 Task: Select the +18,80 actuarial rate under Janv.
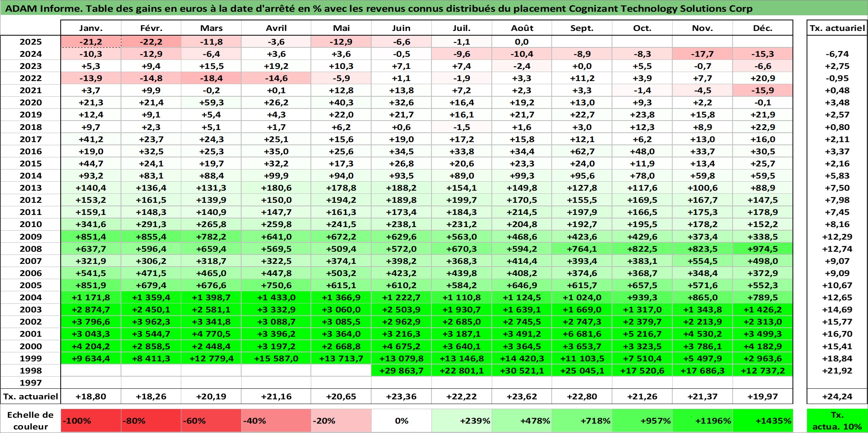91,396
